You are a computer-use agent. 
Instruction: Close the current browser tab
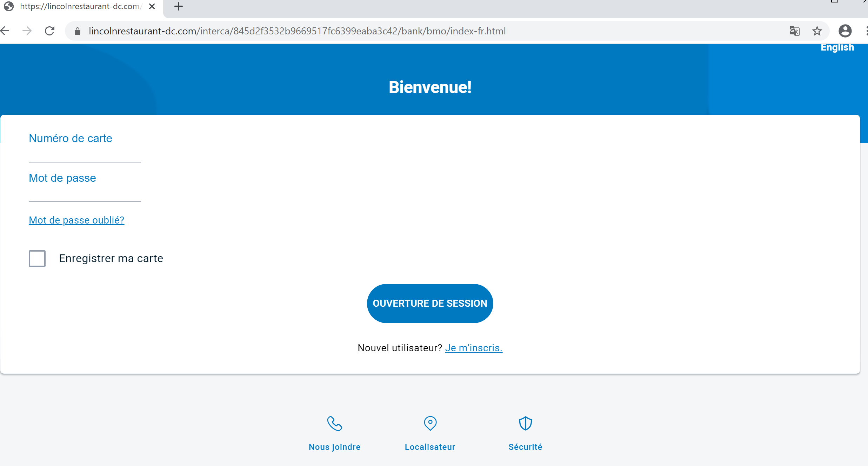(x=152, y=6)
